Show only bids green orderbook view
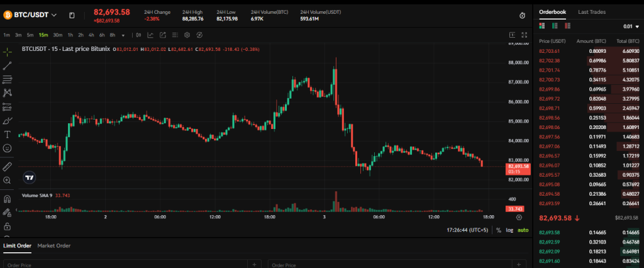644x268 pixels. pos(555,26)
